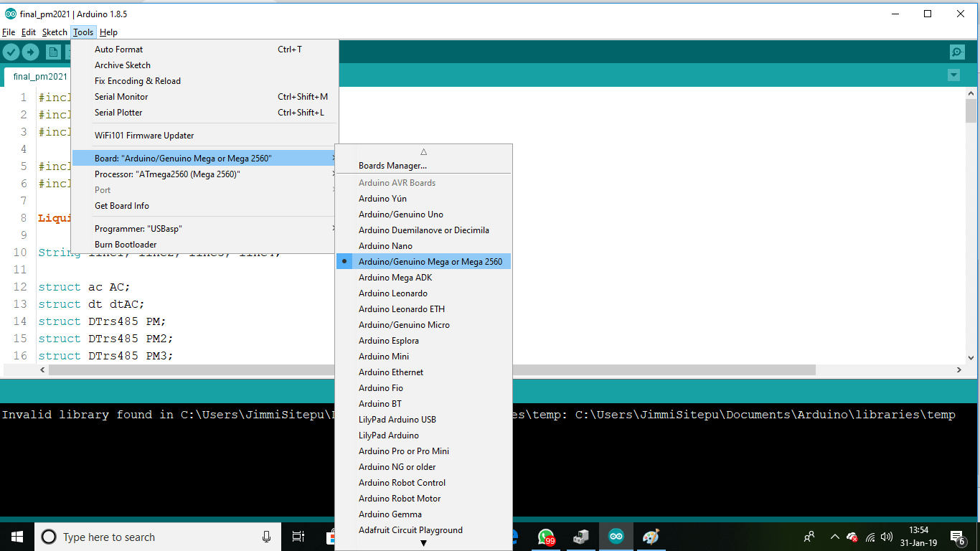The height and width of the screenshot is (551, 980).
Task: Select the Arduino Robot Motor board
Action: [x=423, y=499]
